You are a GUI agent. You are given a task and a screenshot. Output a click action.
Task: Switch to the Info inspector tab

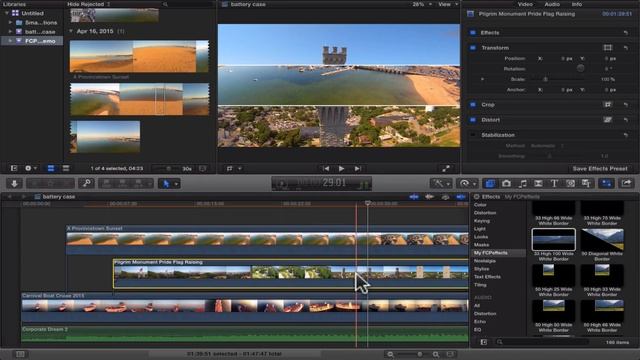576,4
